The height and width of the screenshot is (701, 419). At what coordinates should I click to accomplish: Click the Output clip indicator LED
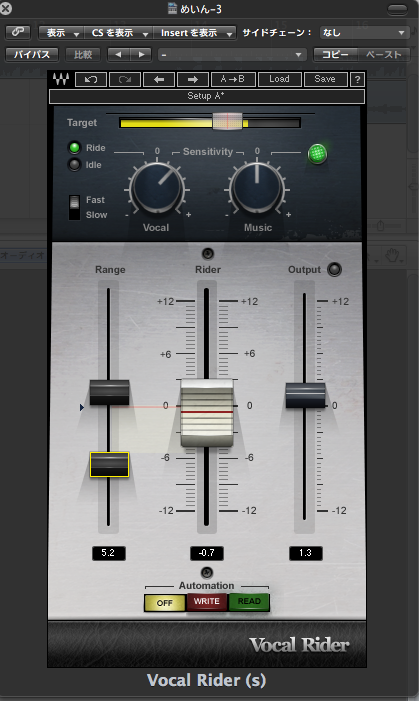pos(334,269)
